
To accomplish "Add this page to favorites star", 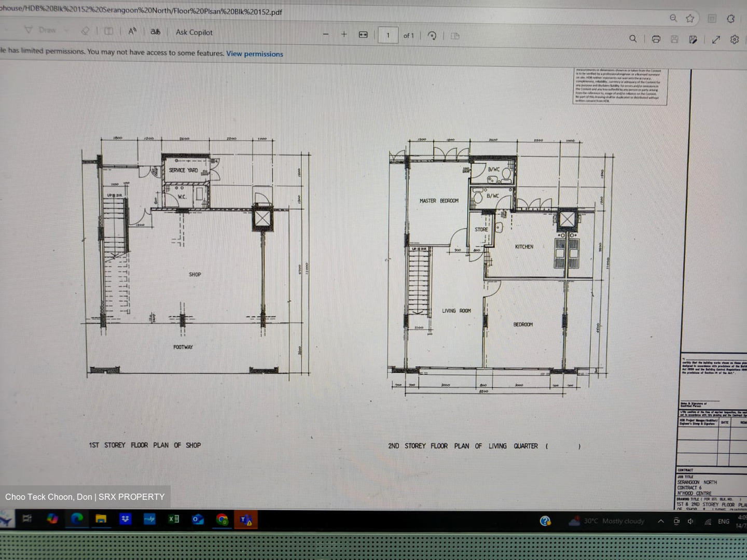I will coord(690,19).
